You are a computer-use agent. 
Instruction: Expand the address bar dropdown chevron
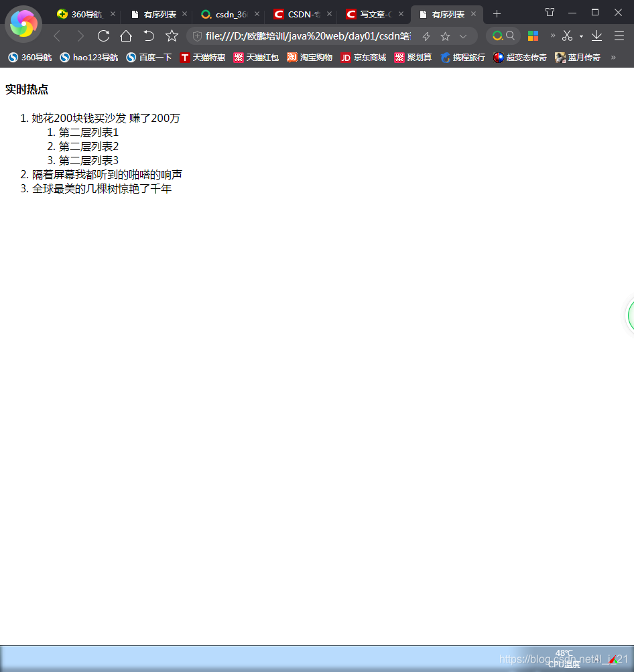[x=463, y=36]
